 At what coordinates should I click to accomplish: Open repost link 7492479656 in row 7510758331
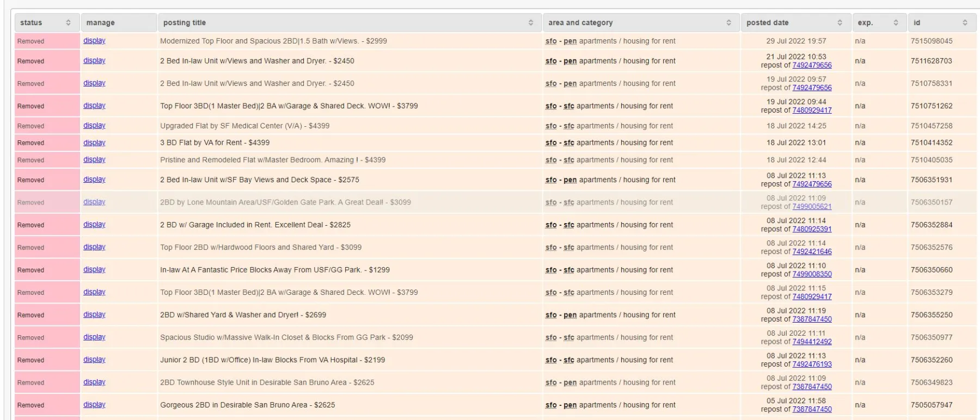[x=812, y=88]
